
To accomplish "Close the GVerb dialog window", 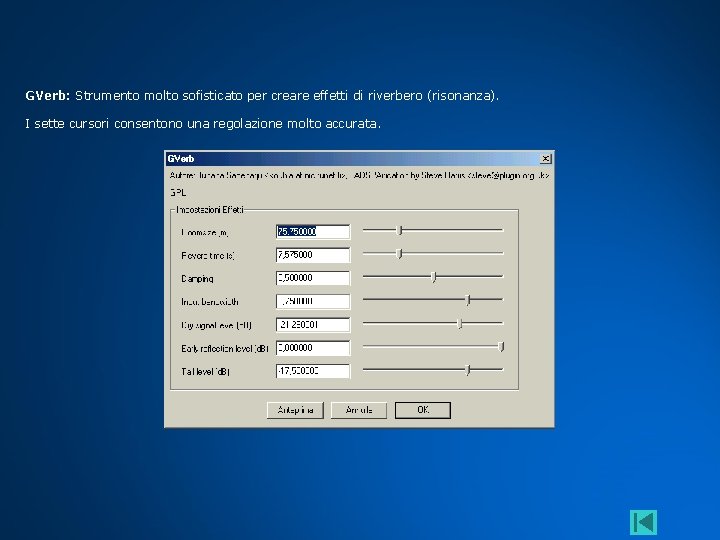I will [x=546, y=159].
